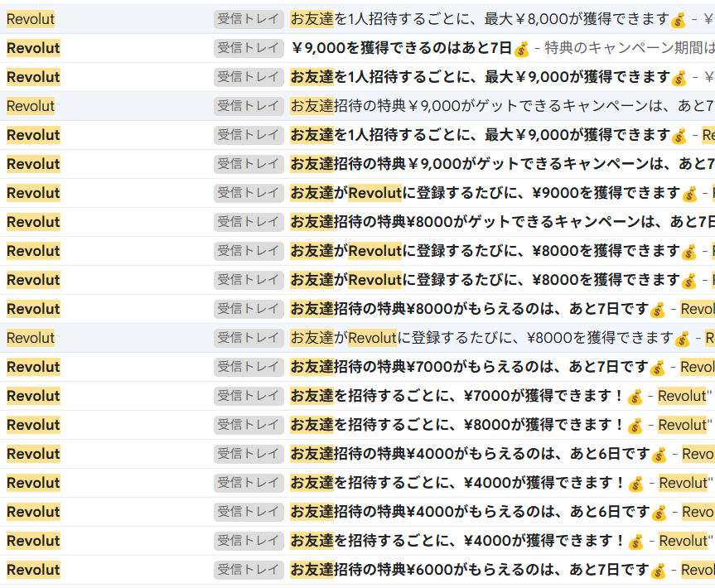The image size is (715, 588).
Task: Click the money bag emoji in the ¥6000 email
Action: tap(659, 571)
